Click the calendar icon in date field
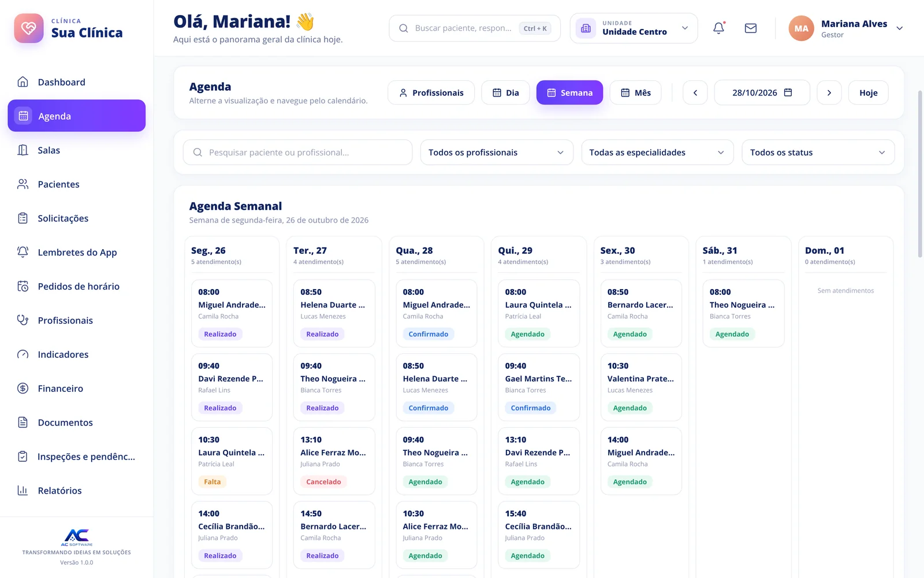Screen dimensions: 924x578 click(788, 92)
